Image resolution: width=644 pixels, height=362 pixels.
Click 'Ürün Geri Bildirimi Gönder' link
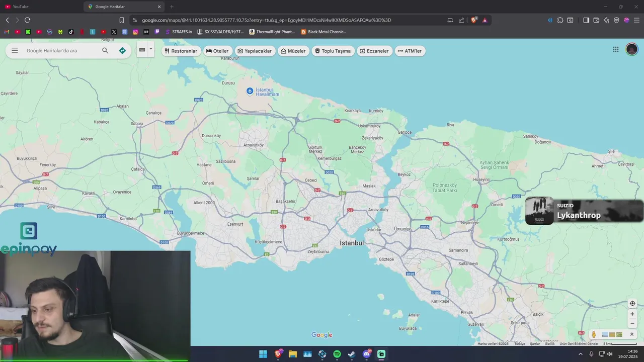[x=579, y=344]
